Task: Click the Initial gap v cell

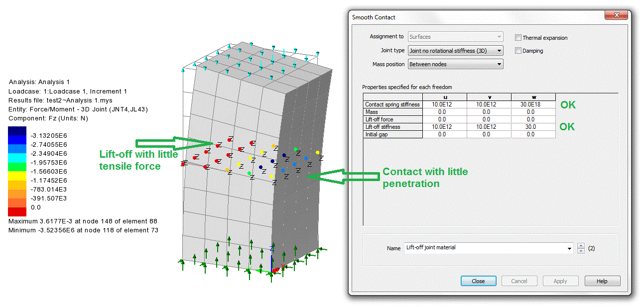Action: [x=489, y=134]
